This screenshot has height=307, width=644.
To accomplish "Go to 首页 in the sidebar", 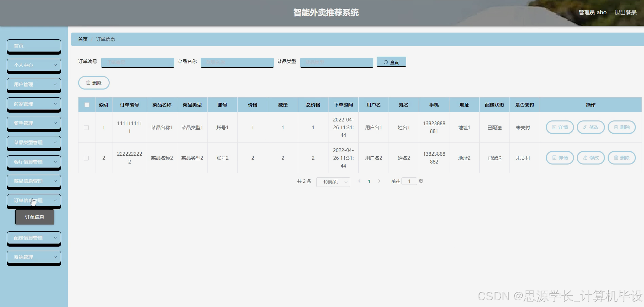I will (x=34, y=46).
